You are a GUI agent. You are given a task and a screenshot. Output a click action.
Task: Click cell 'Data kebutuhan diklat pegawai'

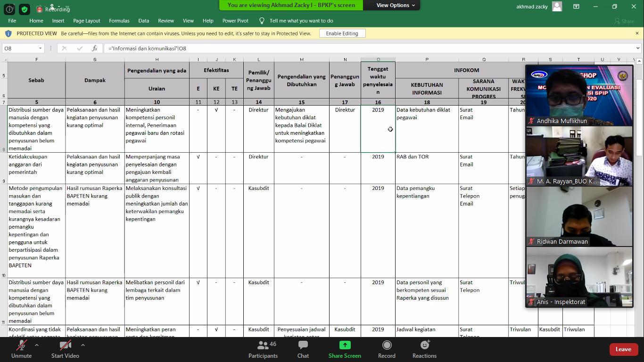coord(427,129)
